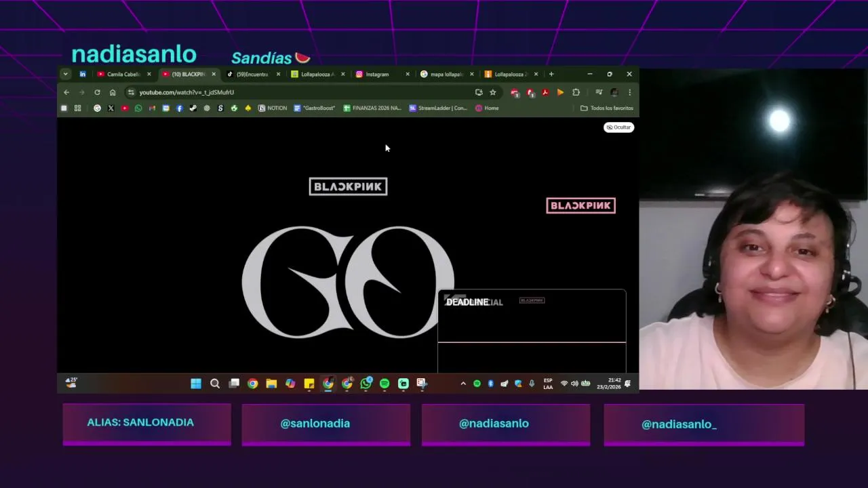Open Spotify from the taskbar
868x488 pixels.
click(384, 384)
